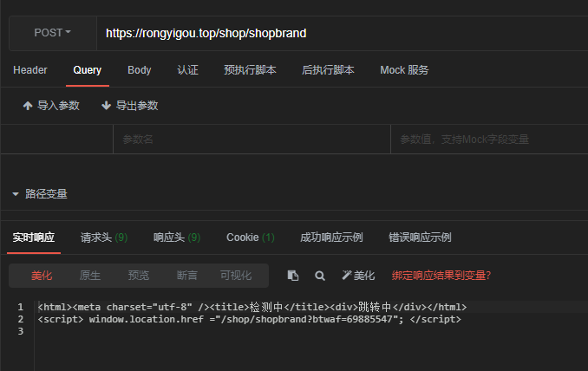This screenshot has width=588, height=371.
Task: Click the 导入参数 up-arrow icon
Action: click(x=28, y=106)
